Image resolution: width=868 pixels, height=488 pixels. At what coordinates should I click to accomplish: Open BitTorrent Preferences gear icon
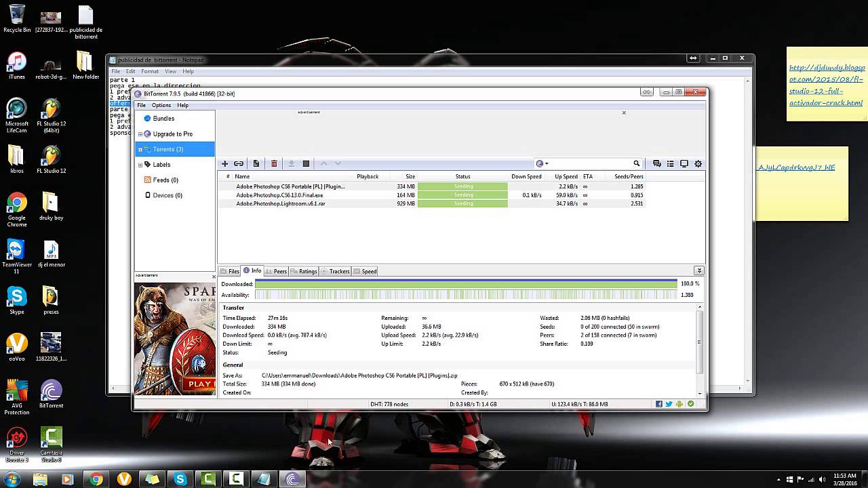pyautogui.click(x=698, y=163)
